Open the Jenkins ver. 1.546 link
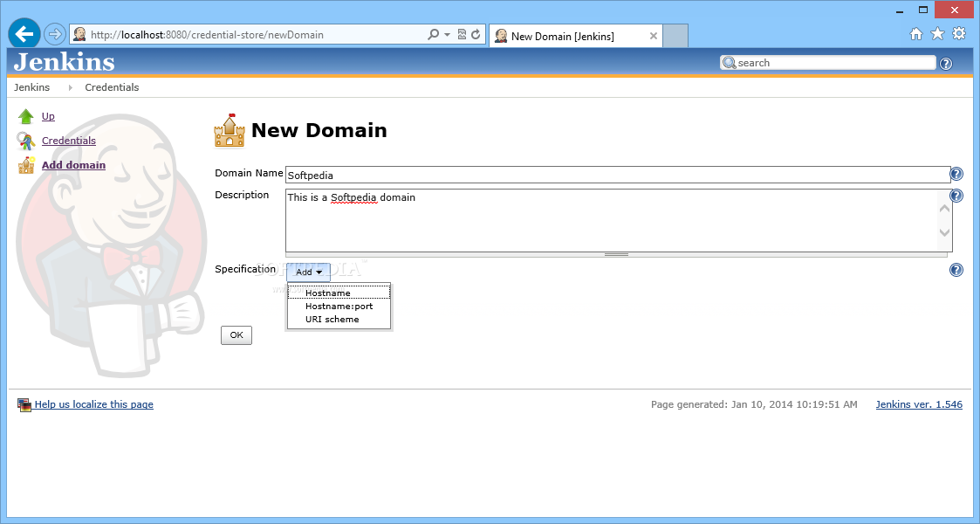Image resolution: width=980 pixels, height=524 pixels. pos(919,404)
